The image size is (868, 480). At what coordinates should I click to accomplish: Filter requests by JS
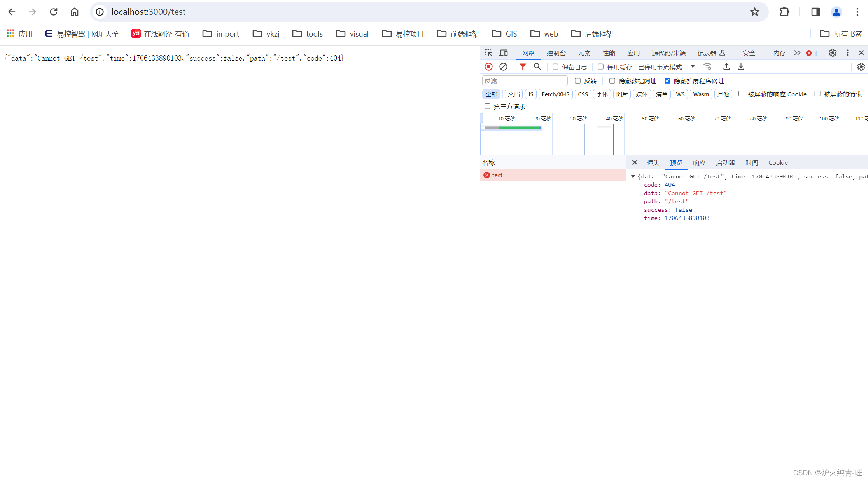coord(530,94)
